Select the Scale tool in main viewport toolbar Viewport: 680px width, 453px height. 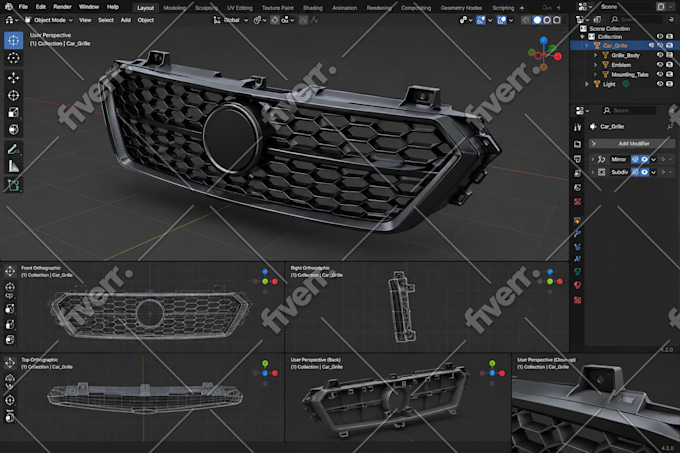click(13, 112)
